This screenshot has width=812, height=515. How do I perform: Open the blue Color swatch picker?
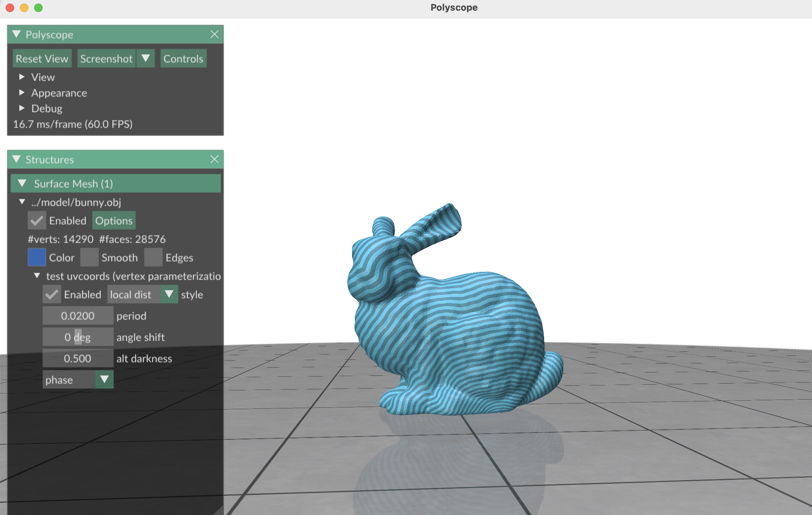coord(37,257)
